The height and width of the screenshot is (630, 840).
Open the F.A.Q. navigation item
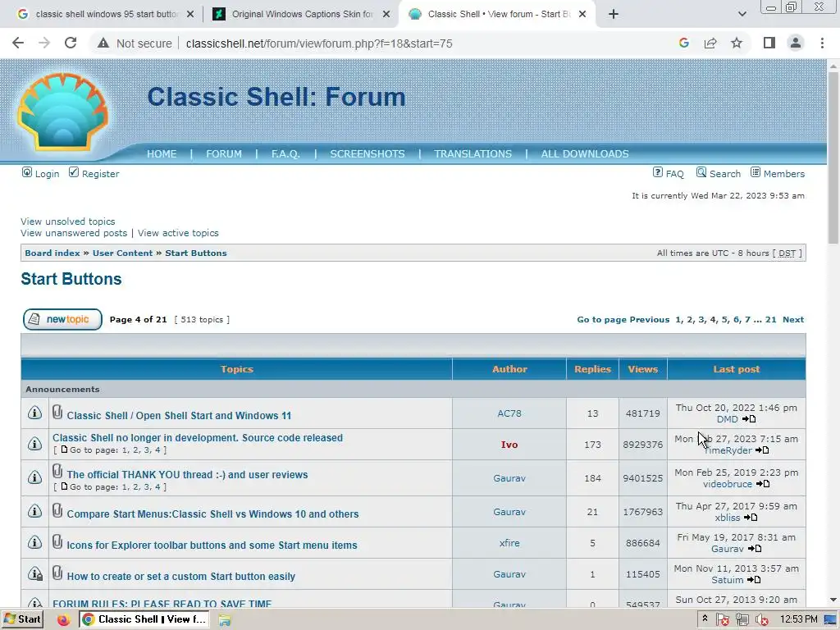285,153
